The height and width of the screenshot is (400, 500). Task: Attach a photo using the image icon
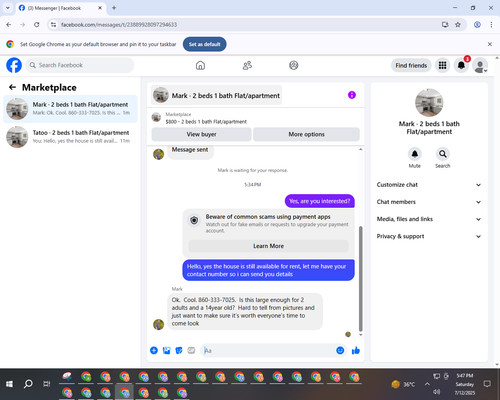[x=166, y=350]
